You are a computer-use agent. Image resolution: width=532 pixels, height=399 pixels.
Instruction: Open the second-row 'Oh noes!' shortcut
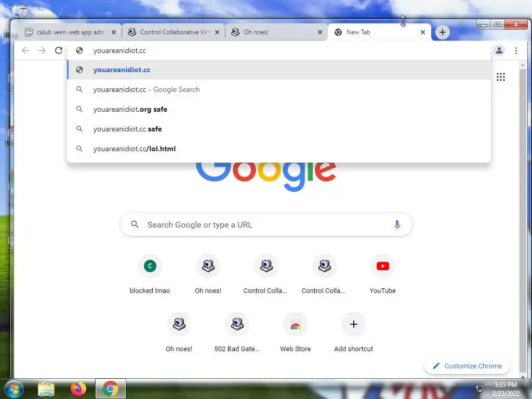click(179, 332)
